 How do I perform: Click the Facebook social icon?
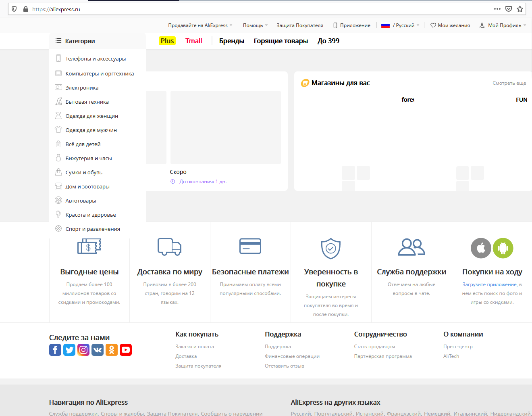click(55, 350)
